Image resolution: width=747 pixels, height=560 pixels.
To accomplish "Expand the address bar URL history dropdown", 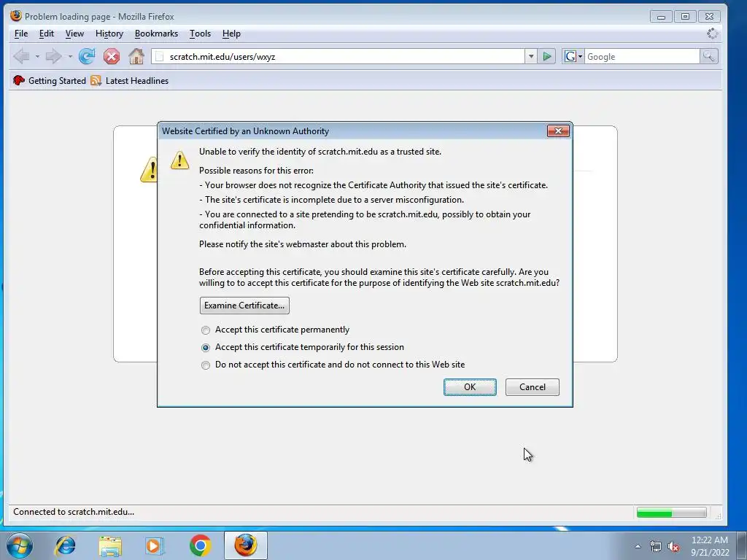I will [531, 57].
